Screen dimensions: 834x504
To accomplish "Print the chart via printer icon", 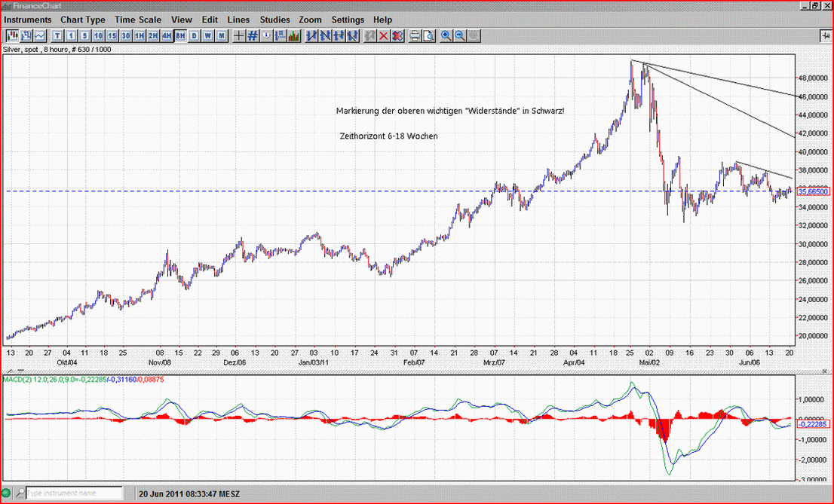I will tap(414, 36).
